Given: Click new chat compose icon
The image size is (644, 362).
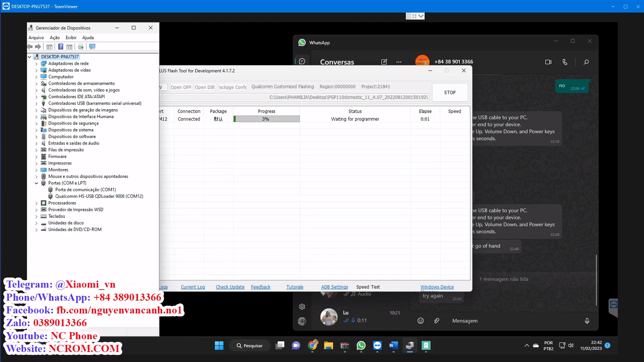Looking at the screenshot, I should pyautogui.click(x=384, y=62).
